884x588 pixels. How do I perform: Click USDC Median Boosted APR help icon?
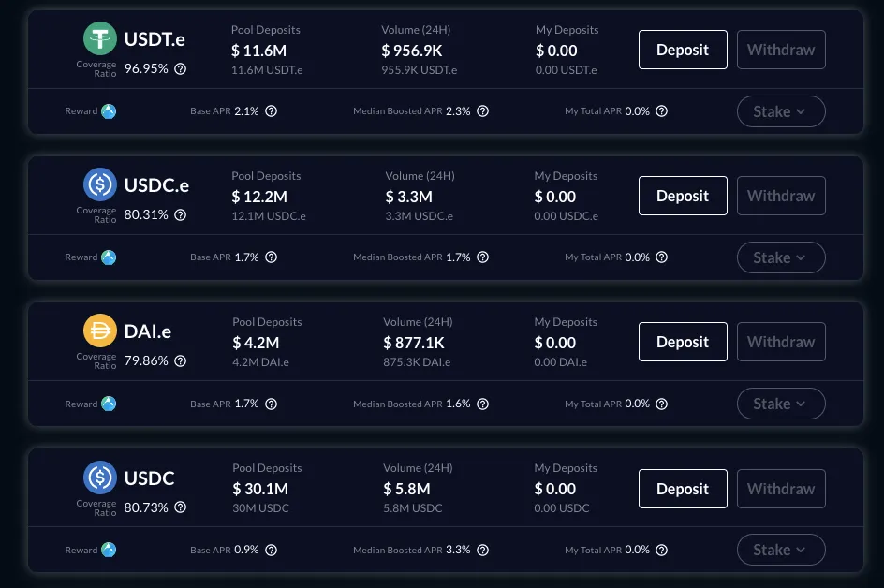pos(482,550)
